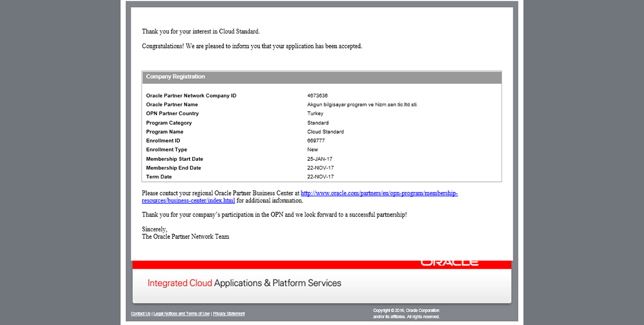Select start date value 25-JAN-17

pyautogui.click(x=320, y=159)
